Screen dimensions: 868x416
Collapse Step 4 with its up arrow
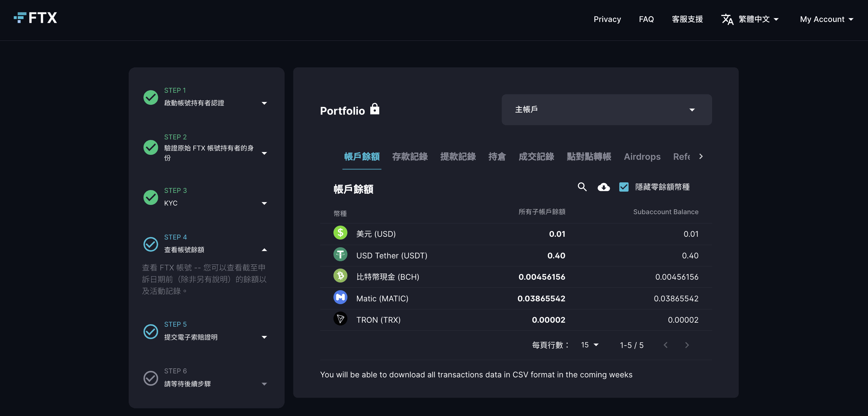(264, 250)
